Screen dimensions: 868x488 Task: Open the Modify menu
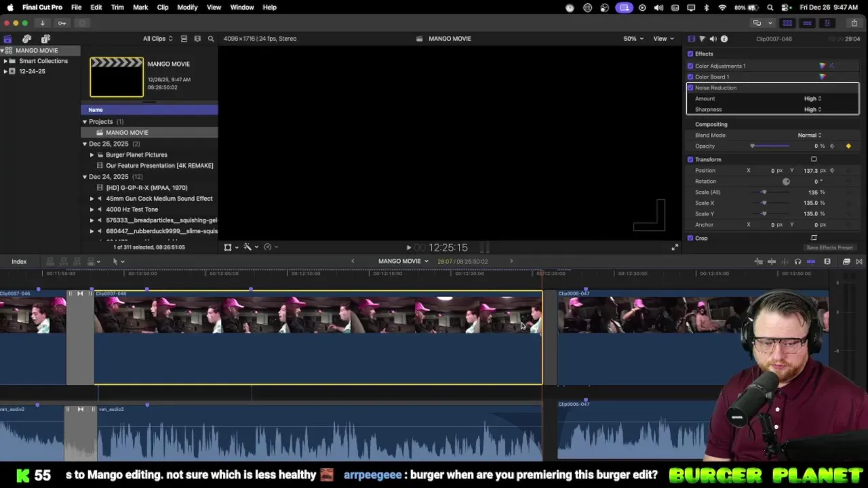tap(187, 7)
